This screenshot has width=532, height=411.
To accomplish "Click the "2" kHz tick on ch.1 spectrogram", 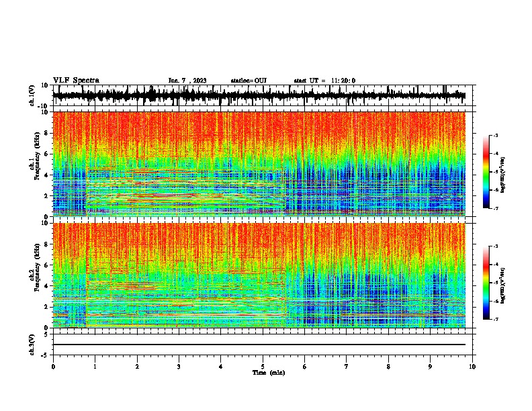I will point(46,196).
